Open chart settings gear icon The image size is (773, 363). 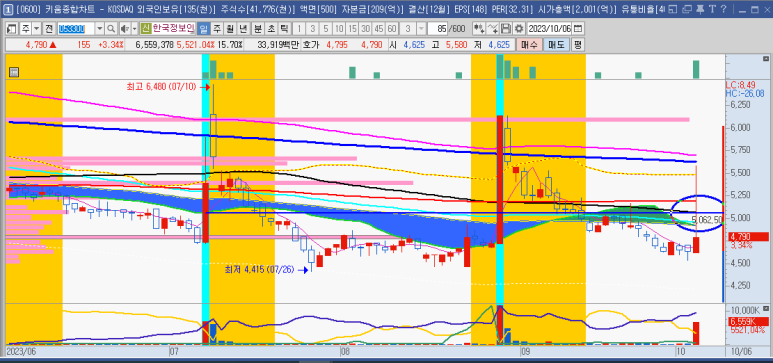(519, 29)
